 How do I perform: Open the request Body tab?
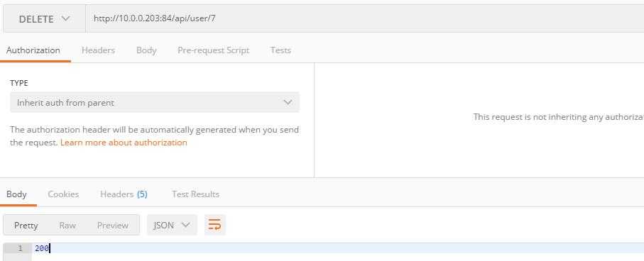point(146,50)
